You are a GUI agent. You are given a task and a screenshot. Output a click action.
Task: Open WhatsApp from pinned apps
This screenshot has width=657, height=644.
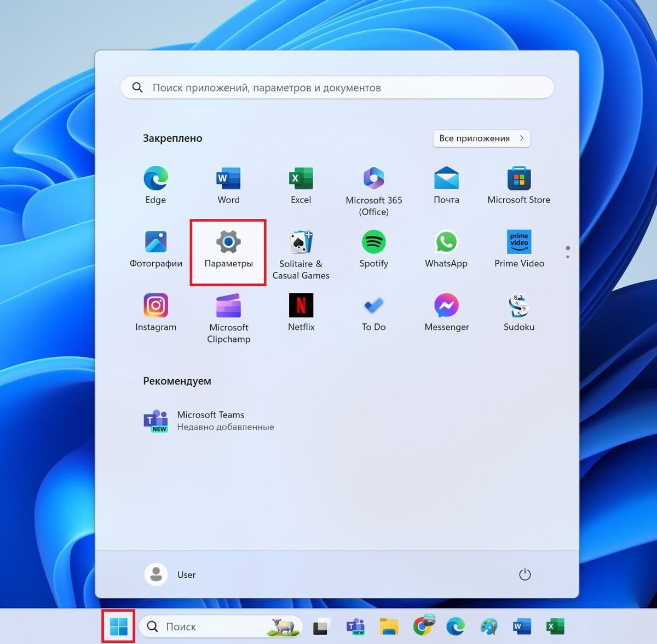click(446, 249)
